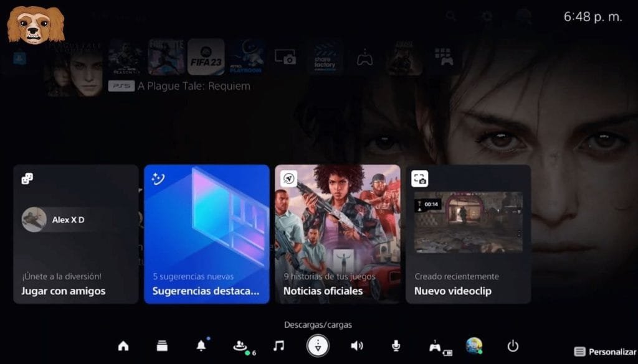
Task: Select the Microphone icon in the control center
Action: [x=396, y=346]
